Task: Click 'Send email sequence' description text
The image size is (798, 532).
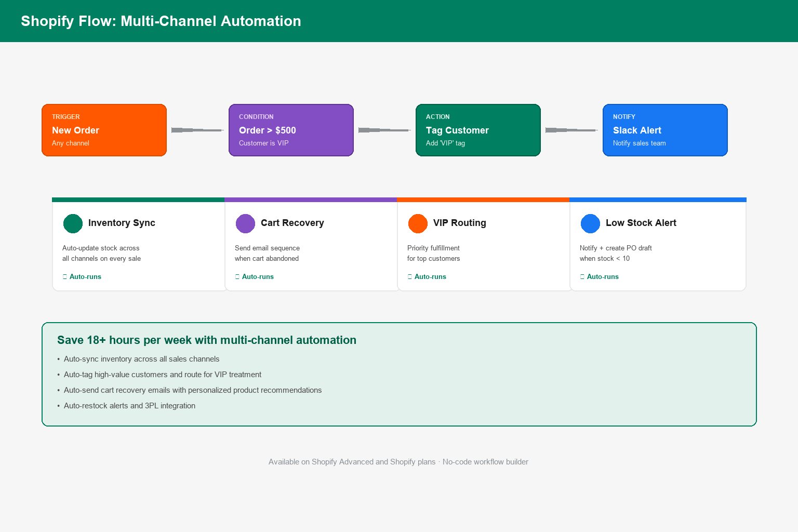Action: pyautogui.click(x=267, y=248)
